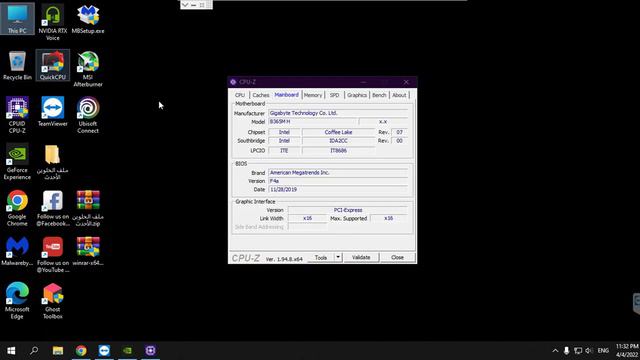Open volume control in tray
Image resolution: width=640 pixels, height=360 pixels.
(x=589, y=351)
